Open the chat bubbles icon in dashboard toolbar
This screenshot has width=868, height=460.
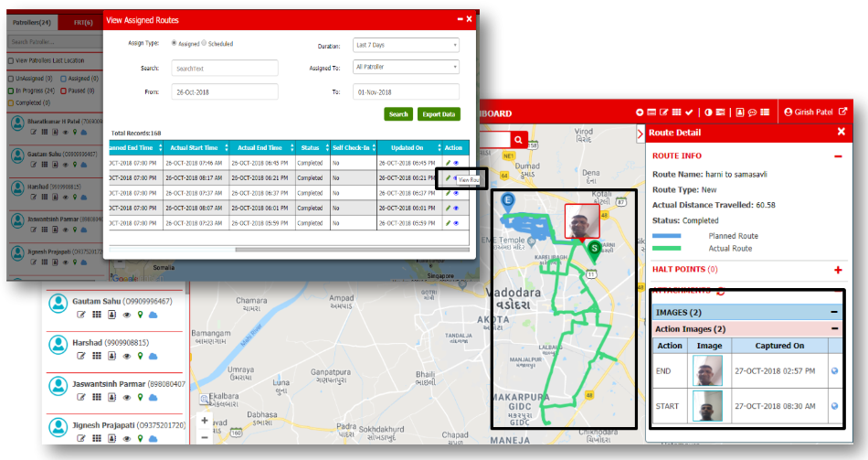pyautogui.click(x=752, y=112)
